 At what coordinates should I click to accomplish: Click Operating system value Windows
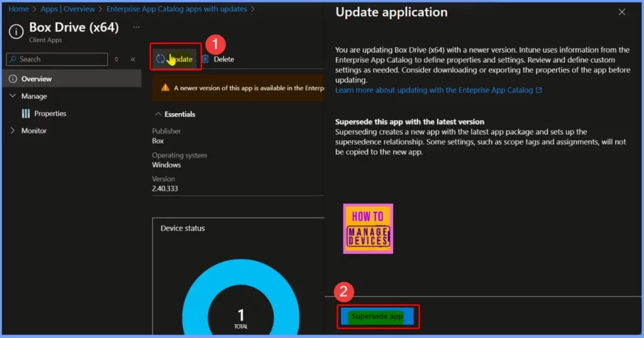coord(166,165)
